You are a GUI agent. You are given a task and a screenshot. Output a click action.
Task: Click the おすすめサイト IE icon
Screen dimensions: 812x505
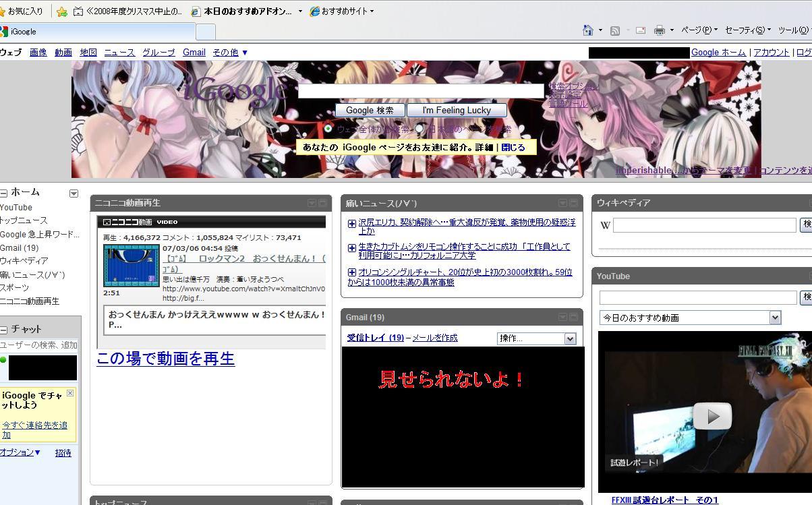(314, 11)
